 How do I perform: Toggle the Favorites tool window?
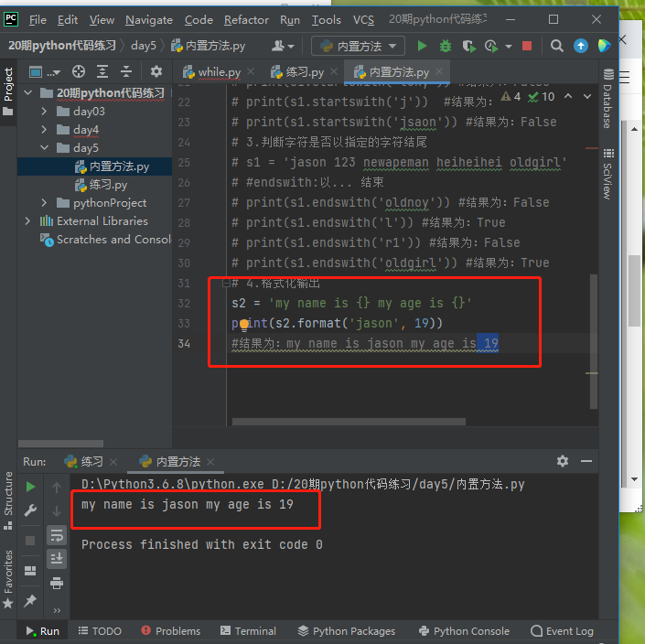8,579
